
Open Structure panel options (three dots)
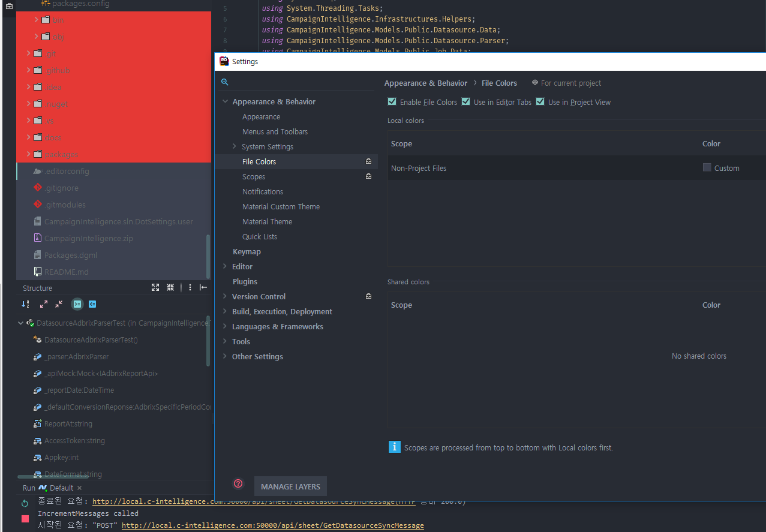[x=190, y=287]
